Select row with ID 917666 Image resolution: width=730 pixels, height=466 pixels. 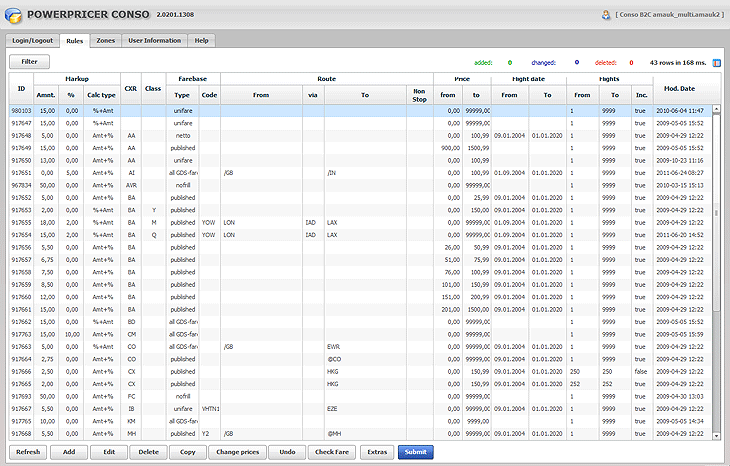tap(361, 371)
